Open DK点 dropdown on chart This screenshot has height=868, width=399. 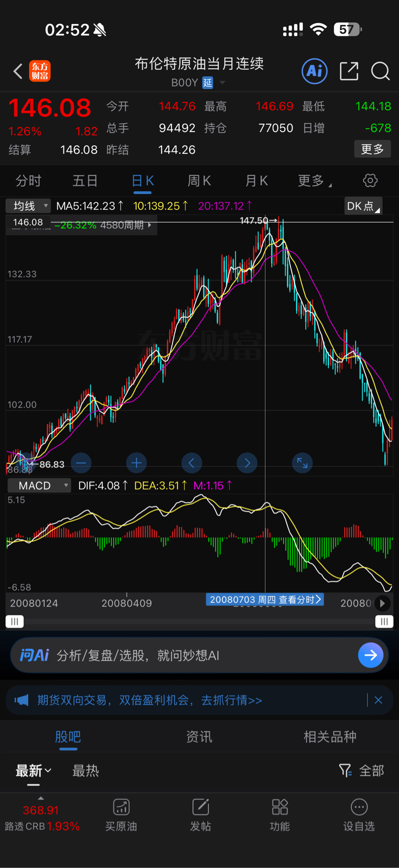click(363, 206)
